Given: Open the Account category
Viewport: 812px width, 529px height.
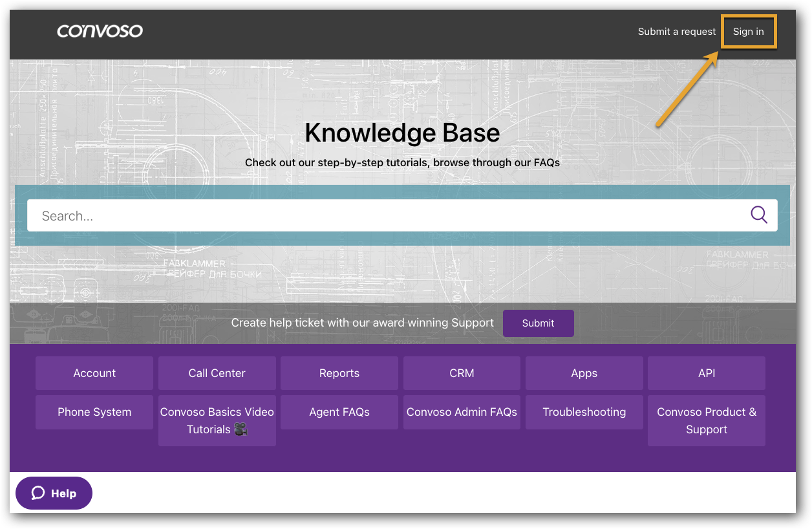Looking at the screenshot, I should coord(94,373).
